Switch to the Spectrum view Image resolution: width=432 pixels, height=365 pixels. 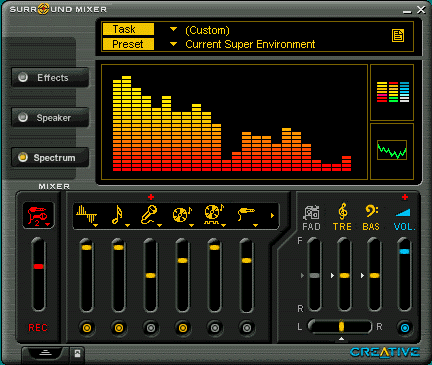50,157
